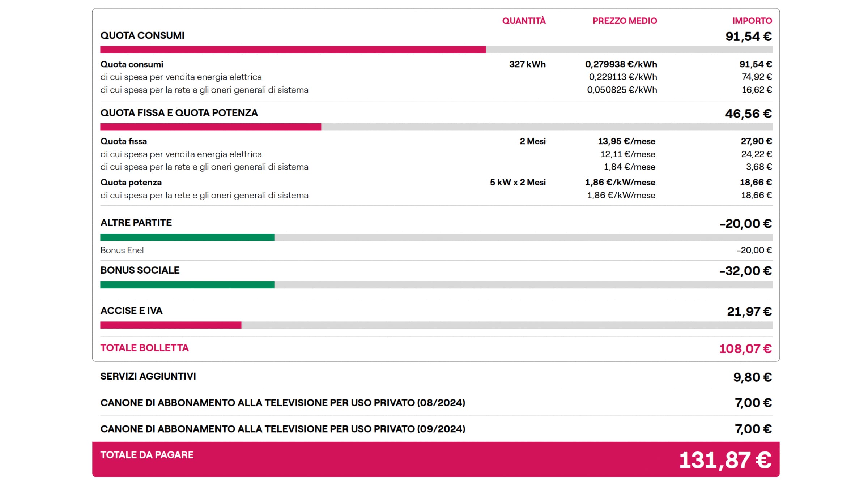Click the Bonus Enel line item
868x488 pixels.
coord(122,250)
